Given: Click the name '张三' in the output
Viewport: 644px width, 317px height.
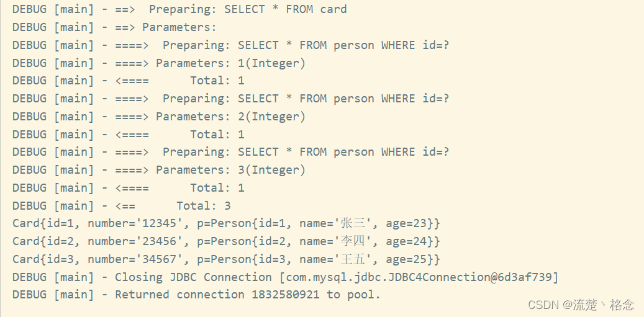Looking at the screenshot, I should click(353, 223).
